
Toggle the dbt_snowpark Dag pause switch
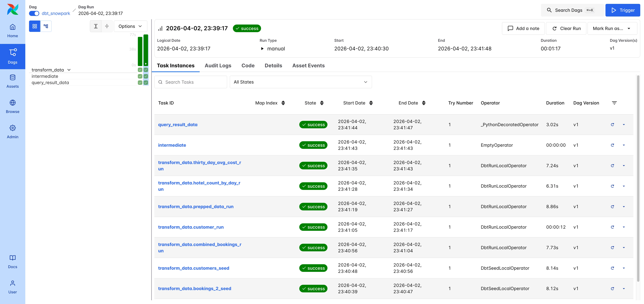click(x=34, y=13)
